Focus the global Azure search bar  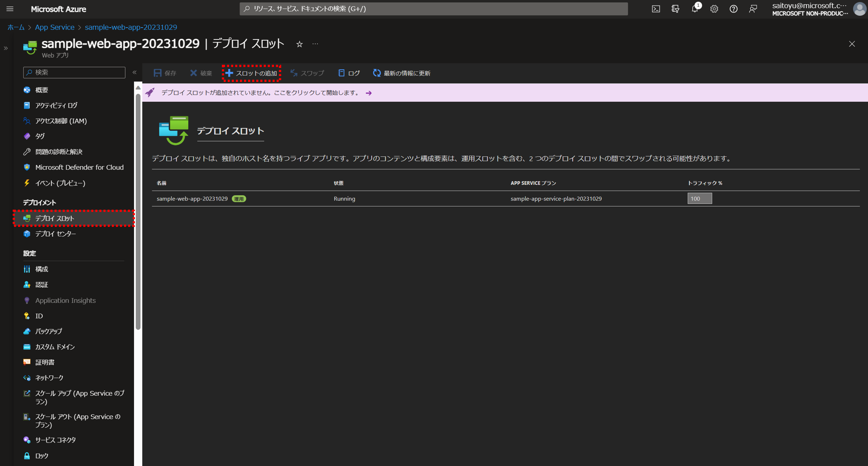[x=433, y=9]
